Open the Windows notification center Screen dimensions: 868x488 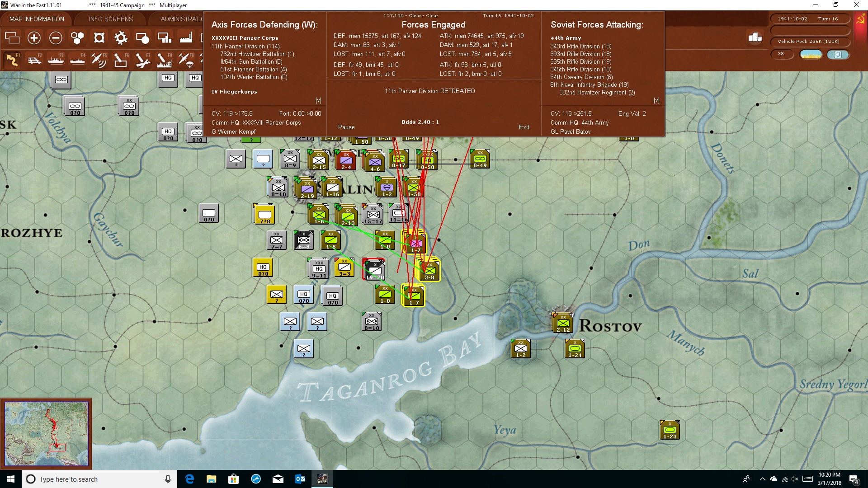(854, 479)
